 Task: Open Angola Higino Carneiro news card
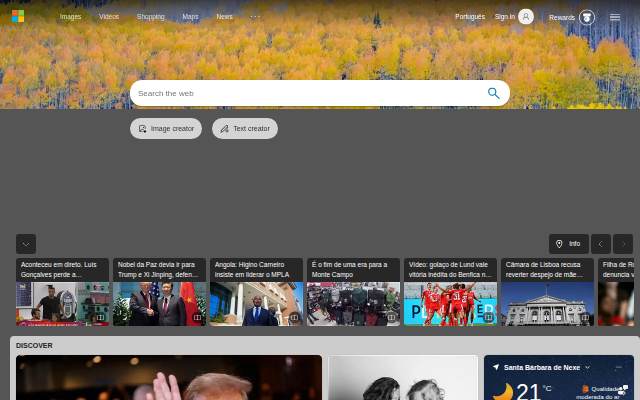[x=256, y=292]
